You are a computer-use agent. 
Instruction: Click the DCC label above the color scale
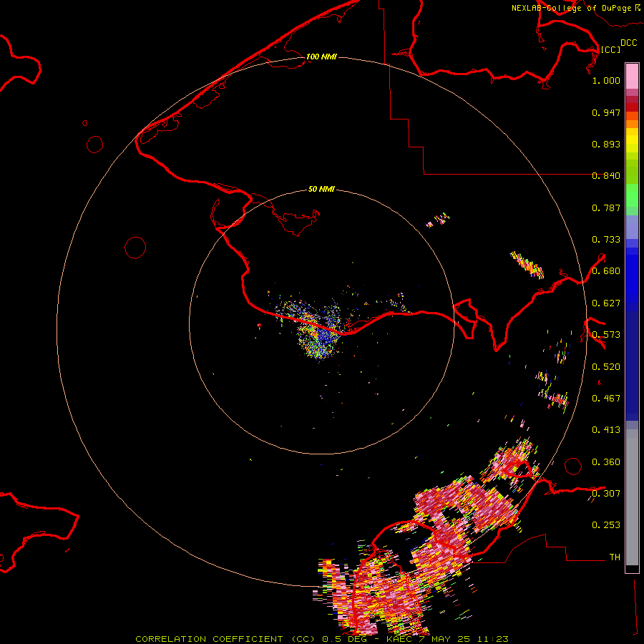pos(628,43)
